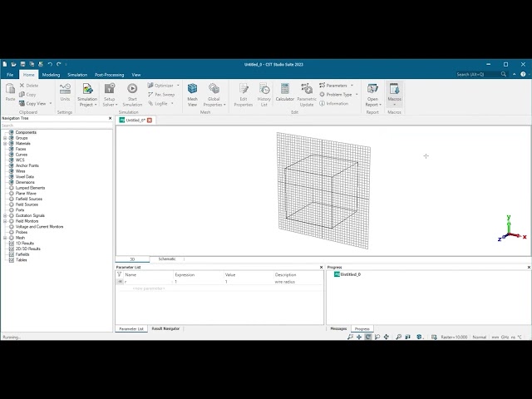Select the Schematic view tab

(167, 259)
